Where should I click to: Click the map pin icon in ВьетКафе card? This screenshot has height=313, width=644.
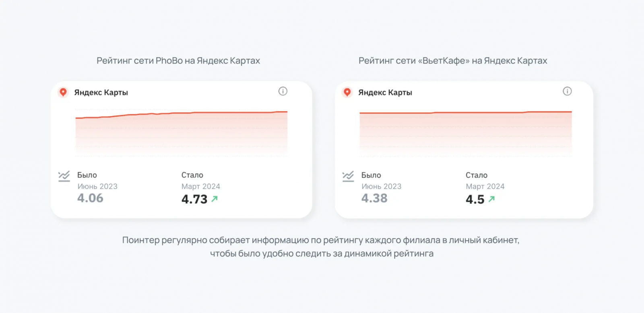pyautogui.click(x=347, y=93)
